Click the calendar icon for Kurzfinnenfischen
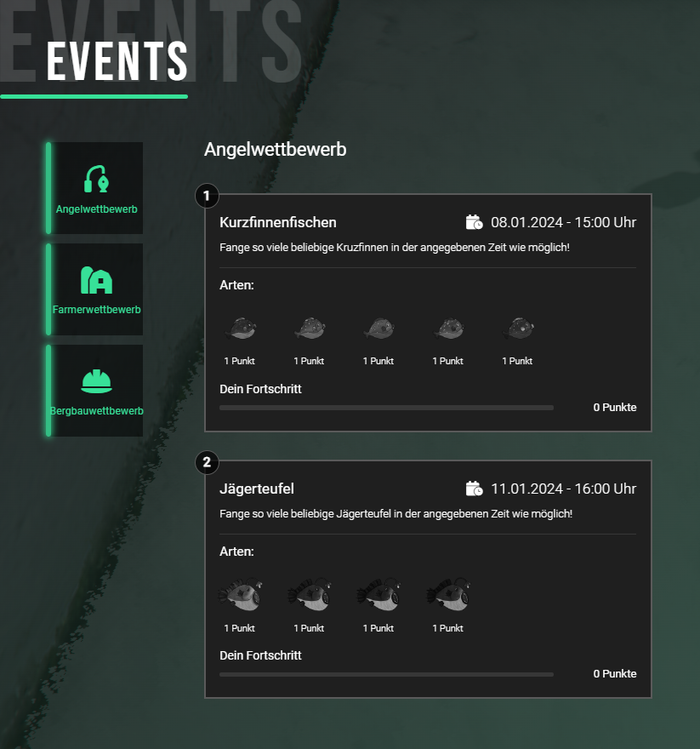The width and height of the screenshot is (700, 749). pyautogui.click(x=475, y=222)
